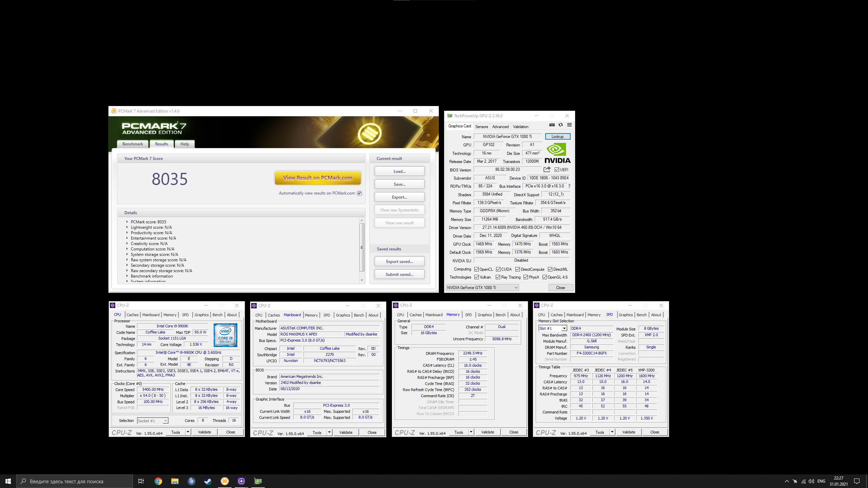This screenshot has width=868, height=488.
Task: Toggle the DirectCompute checkbox
Action: tap(517, 269)
